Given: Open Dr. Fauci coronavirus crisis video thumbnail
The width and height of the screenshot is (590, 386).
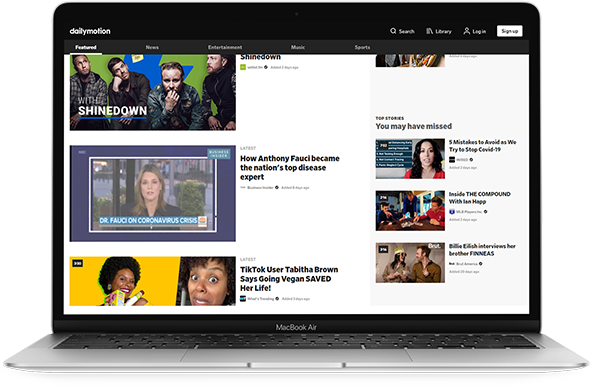Looking at the screenshot, I should click(153, 193).
